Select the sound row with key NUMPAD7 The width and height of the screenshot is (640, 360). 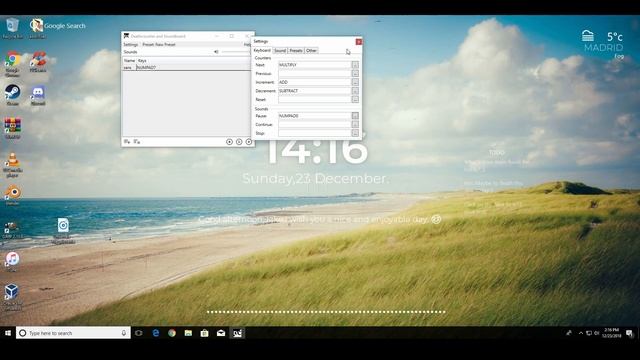pyautogui.click(x=187, y=67)
